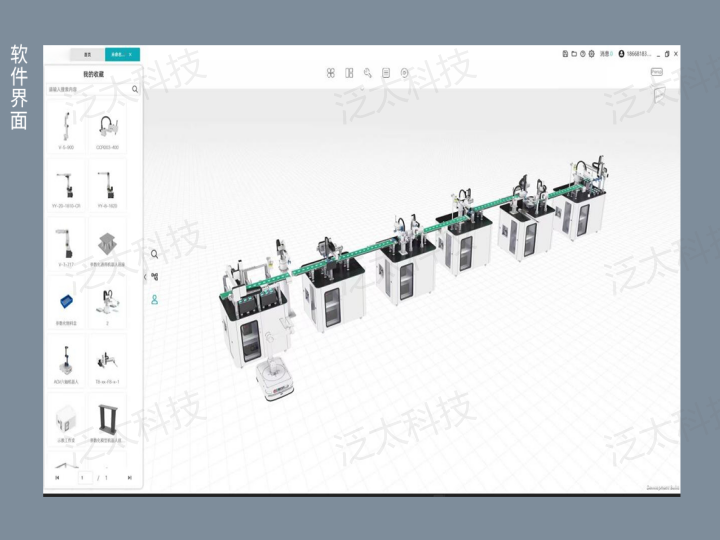Close the active teal tab
The width and height of the screenshot is (720, 540).
(x=131, y=54)
